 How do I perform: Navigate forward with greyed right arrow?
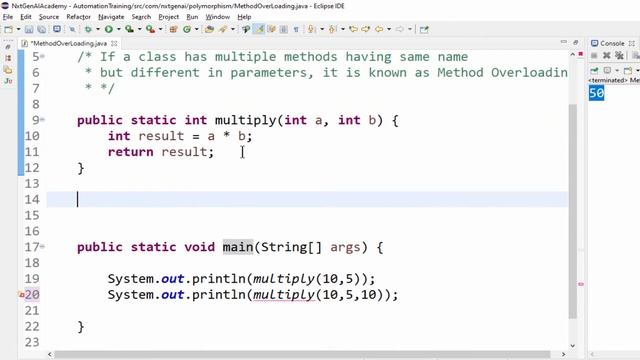click(400, 29)
